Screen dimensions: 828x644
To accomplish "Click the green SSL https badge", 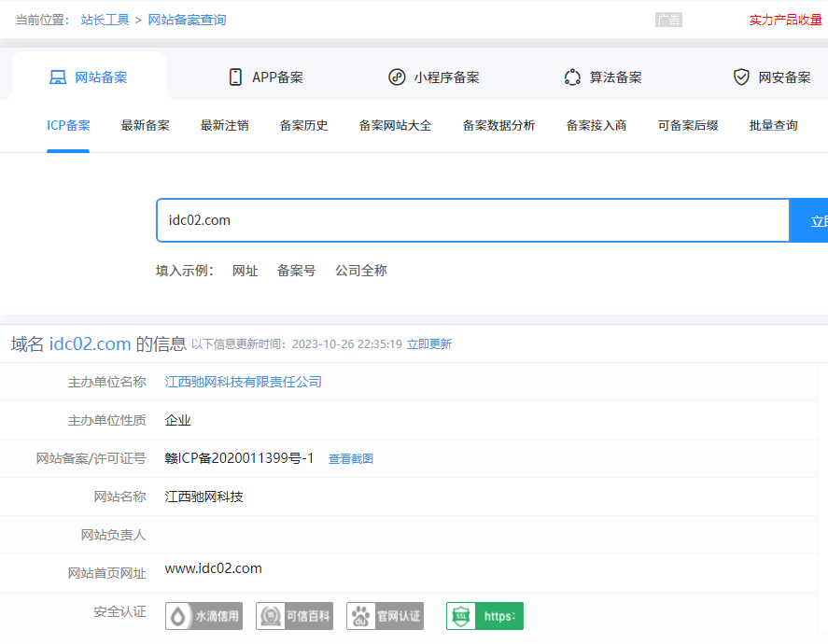I will (x=484, y=616).
